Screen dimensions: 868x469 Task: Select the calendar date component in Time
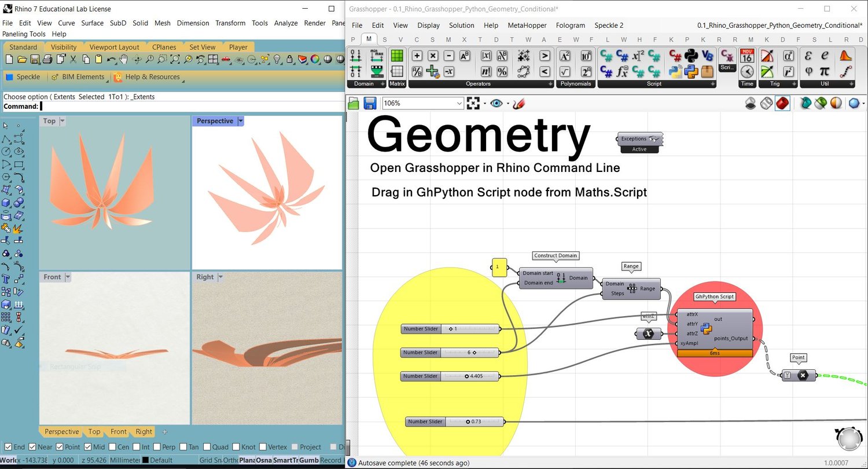coord(747,56)
